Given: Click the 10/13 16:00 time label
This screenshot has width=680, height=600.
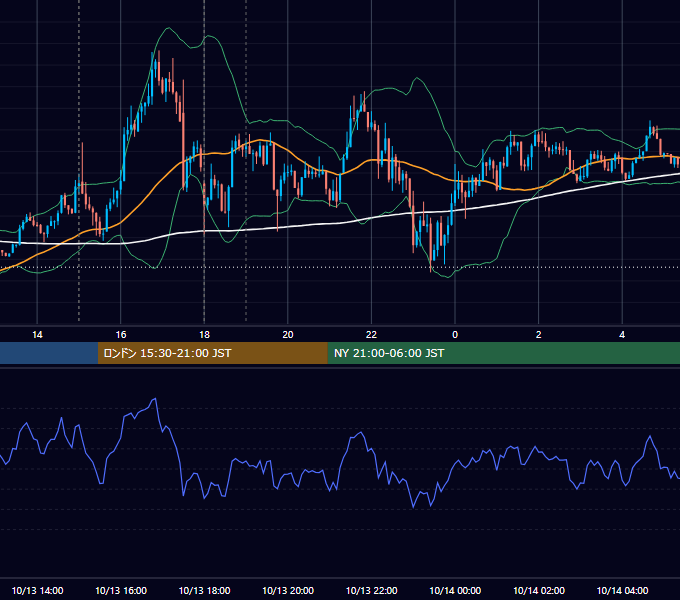Looking at the screenshot, I should (121, 590).
